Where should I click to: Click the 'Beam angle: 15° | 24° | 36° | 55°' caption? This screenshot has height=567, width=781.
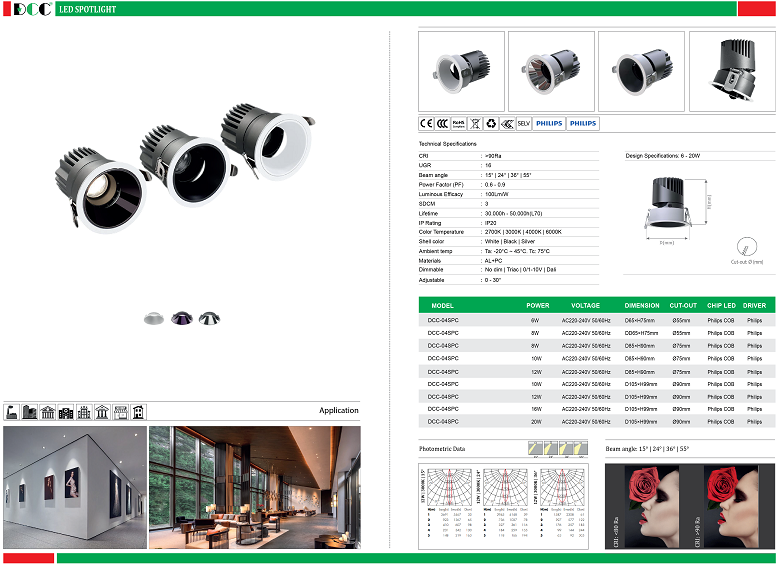click(647, 449)
